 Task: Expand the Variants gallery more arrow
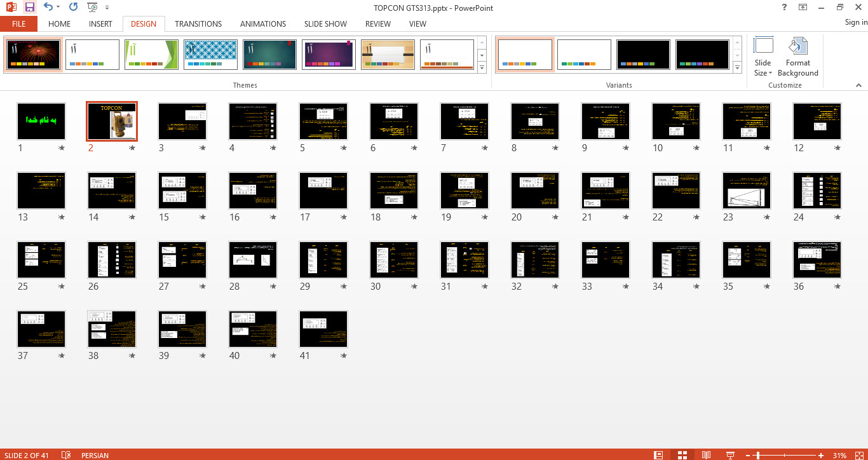tap(737, 67)
